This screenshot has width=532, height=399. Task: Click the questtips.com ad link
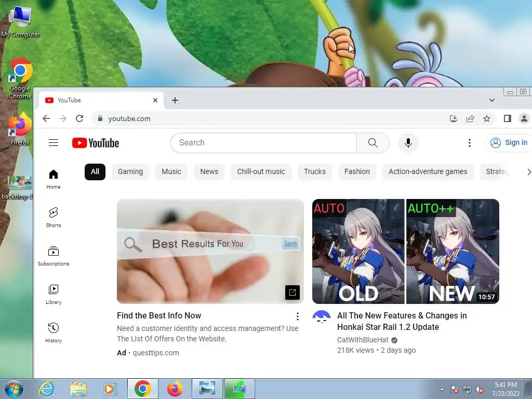pyautogui.click(x=156, y=353)
